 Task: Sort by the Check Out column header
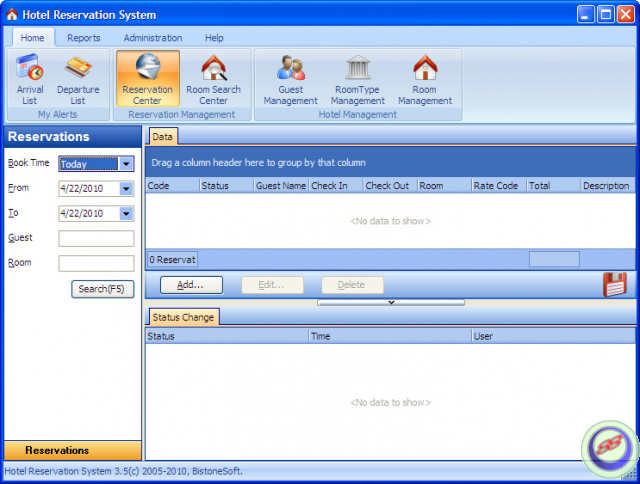click(390, 186)
